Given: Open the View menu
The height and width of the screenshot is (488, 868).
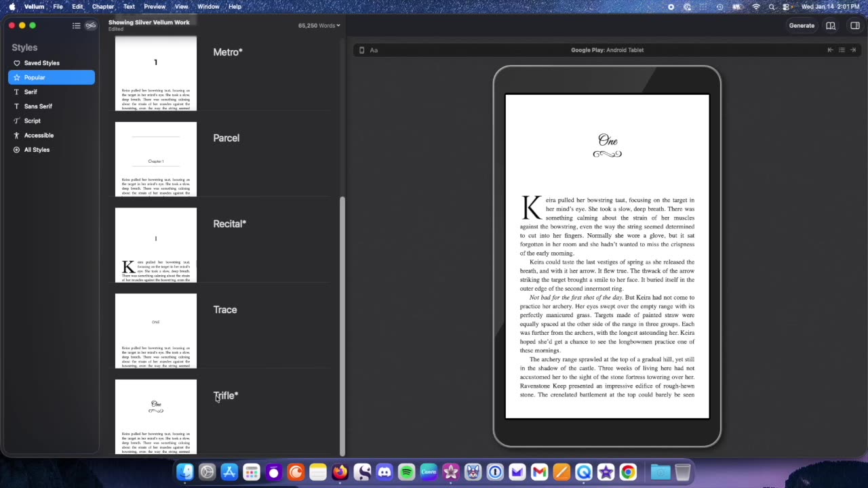Looking at the screenshot, I should coord(181,7).
